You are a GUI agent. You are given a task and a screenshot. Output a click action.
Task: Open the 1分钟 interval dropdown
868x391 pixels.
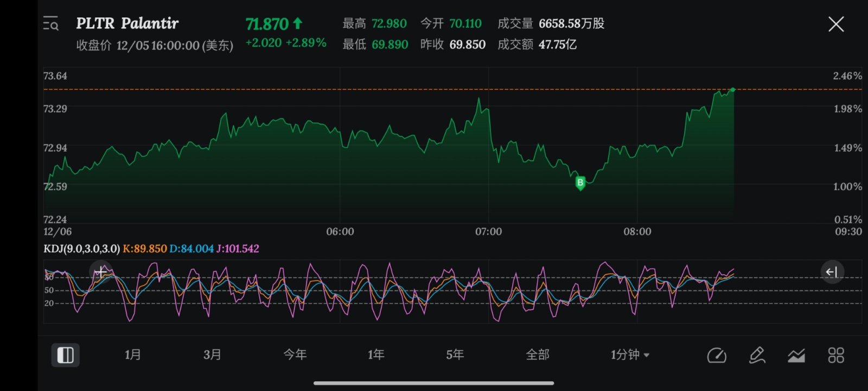[630, 355]
